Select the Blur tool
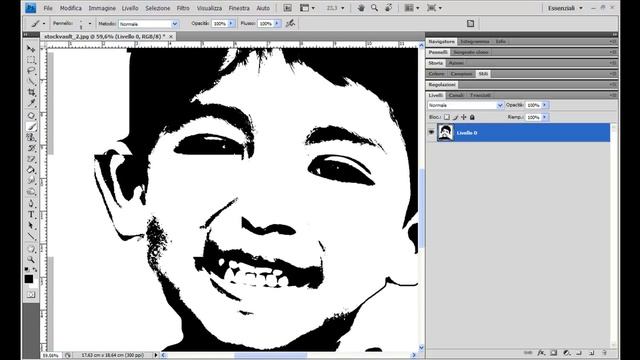 point(31,181)
